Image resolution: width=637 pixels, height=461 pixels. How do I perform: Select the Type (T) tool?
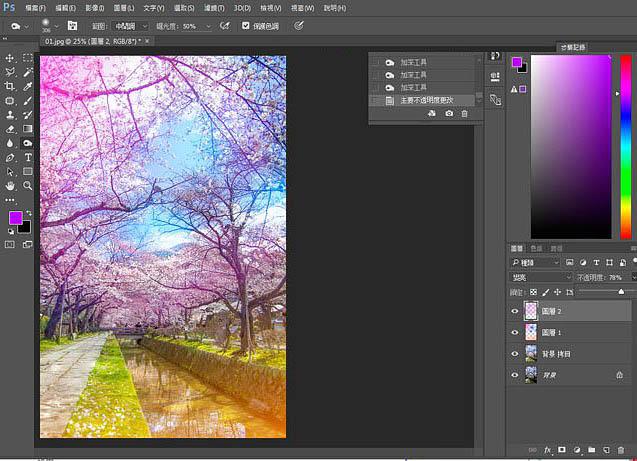coord(27,157)
